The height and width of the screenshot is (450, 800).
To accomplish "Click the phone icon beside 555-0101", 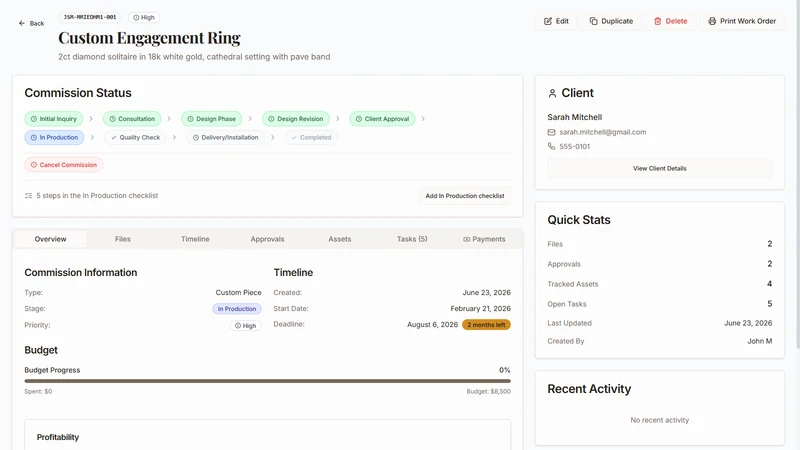I will click(552, 146).
